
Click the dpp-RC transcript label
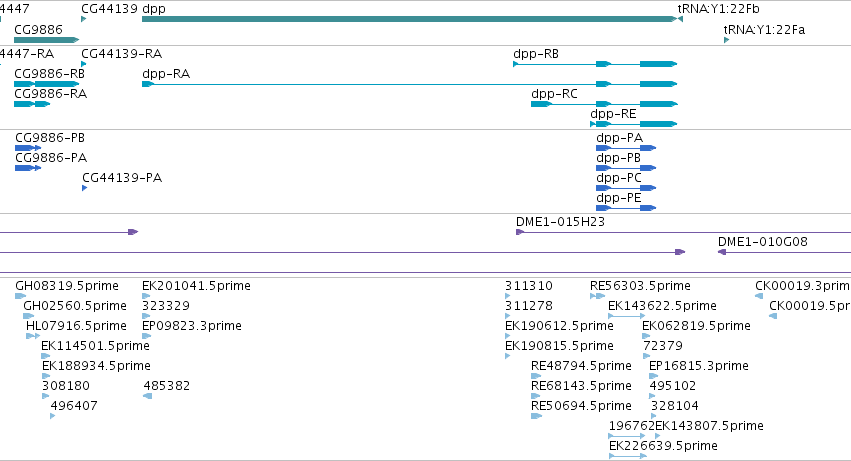[554, 94]
